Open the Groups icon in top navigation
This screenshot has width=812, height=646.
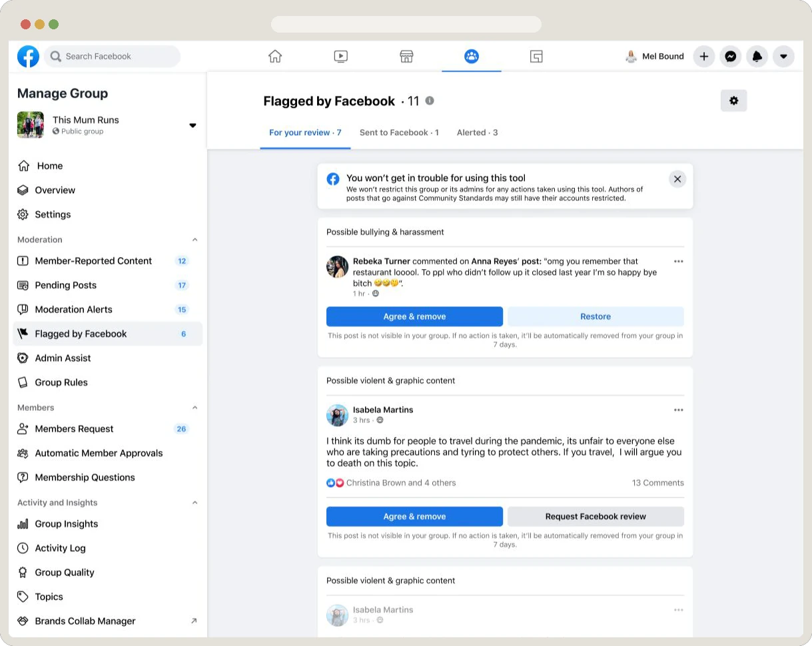click(x=472, y=57)
